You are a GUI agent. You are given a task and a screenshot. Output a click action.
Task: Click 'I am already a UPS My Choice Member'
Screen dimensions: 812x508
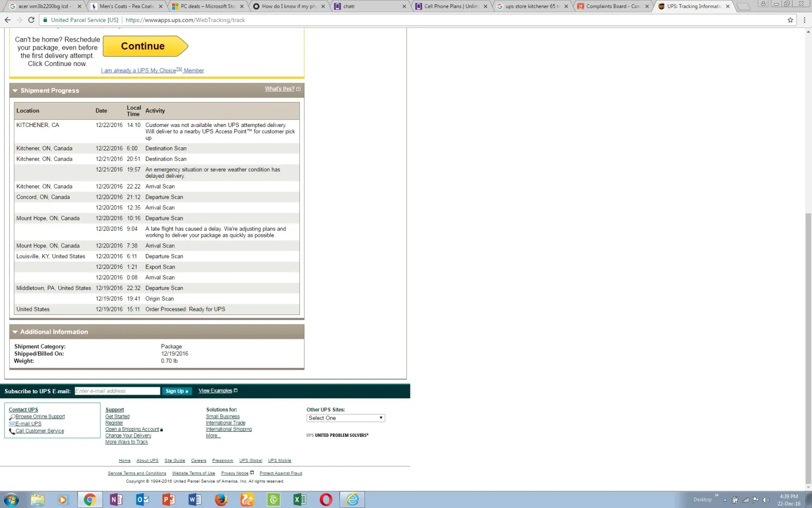[x=152, y=70]
